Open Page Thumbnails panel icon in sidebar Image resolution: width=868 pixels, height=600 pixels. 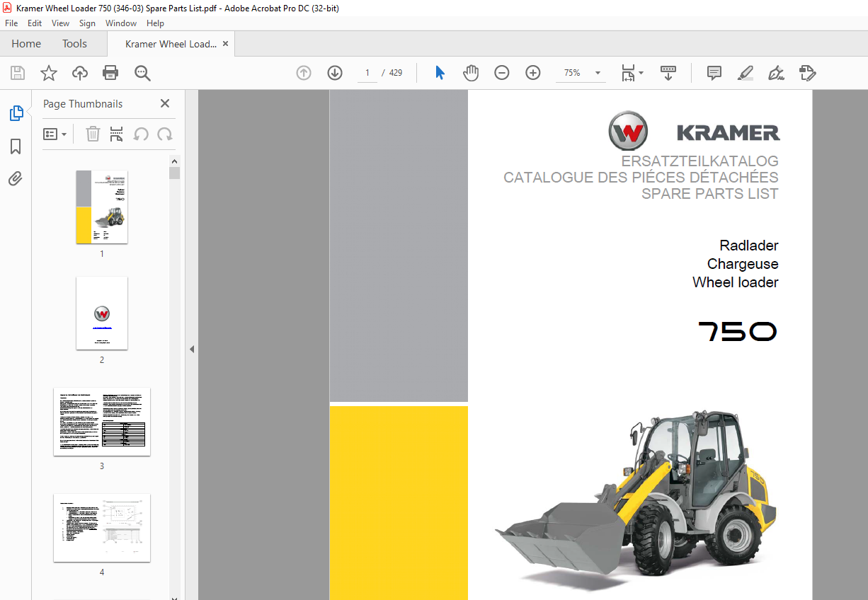click(16, 113)
